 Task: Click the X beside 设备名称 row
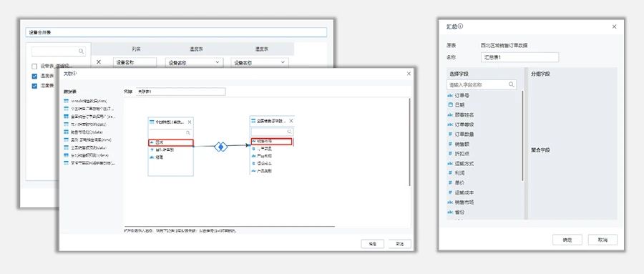tap(98, 62)
